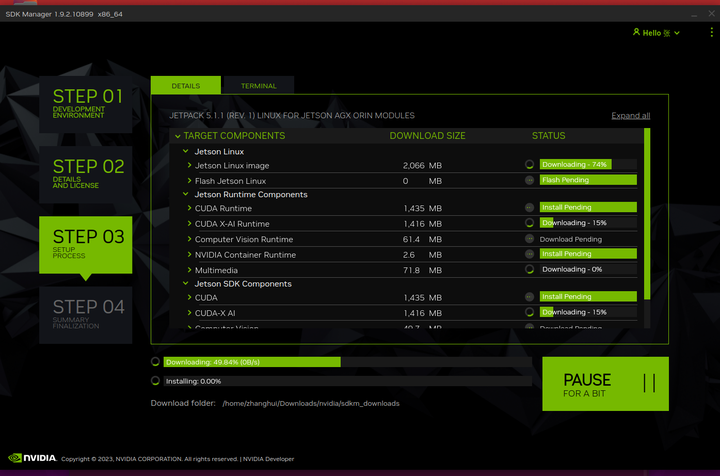
Task: Click status spinner for Multimedia row
Action: 529,269
